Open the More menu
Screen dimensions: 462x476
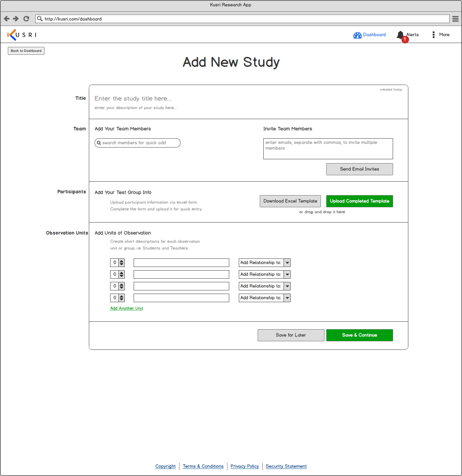coord(441,35)
